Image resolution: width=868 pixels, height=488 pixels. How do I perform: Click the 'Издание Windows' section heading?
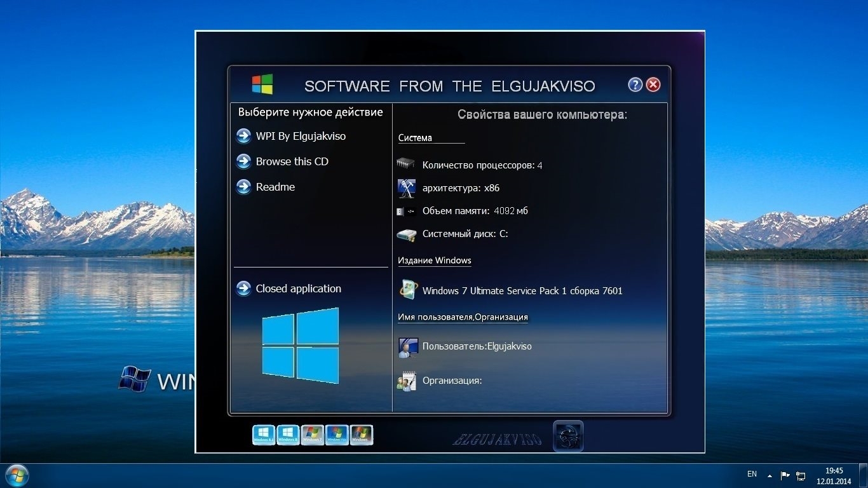coord(435,261)
